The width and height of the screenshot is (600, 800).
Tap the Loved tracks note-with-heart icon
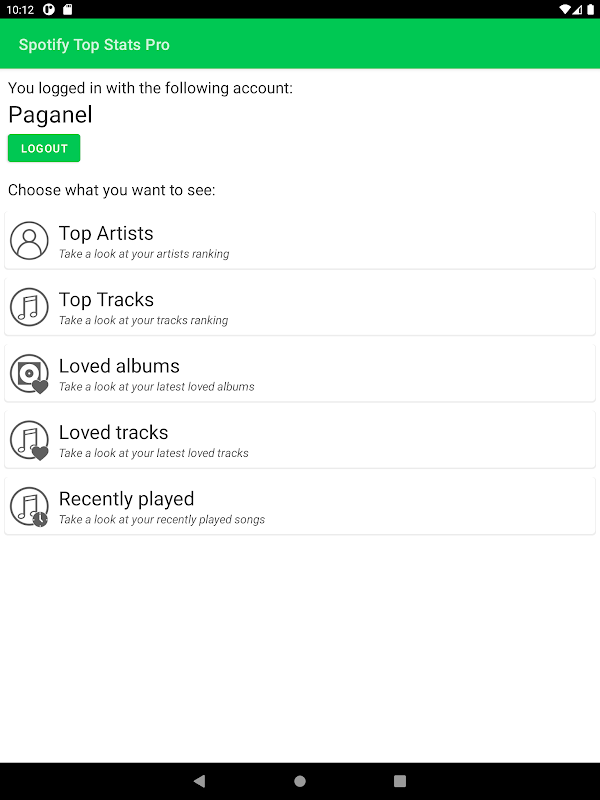[29, 440]
